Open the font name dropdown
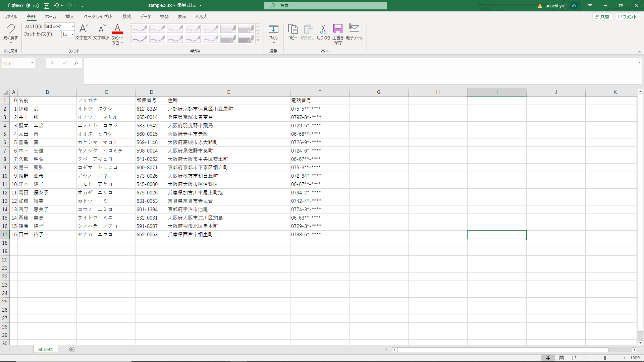The width and height of the screenshot is (644, 362). click(x=72, y=26)
